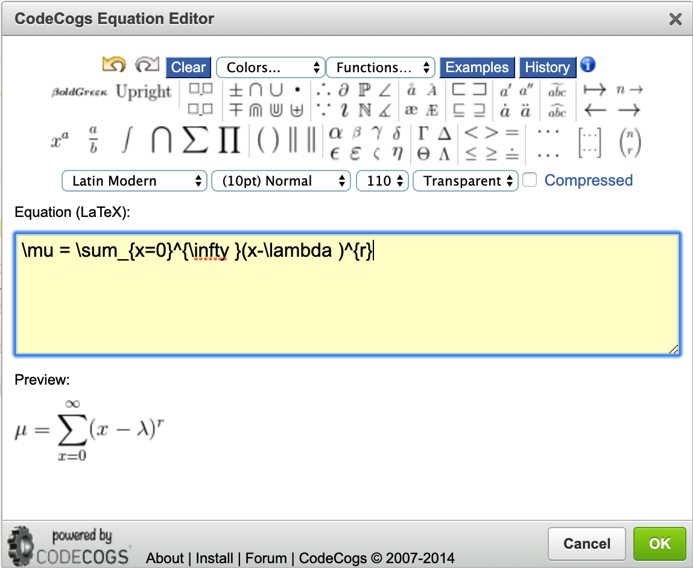Open the spacing boxes palette
The width and height of the screenshot is (693, 568).
click(x=200, y=99)
